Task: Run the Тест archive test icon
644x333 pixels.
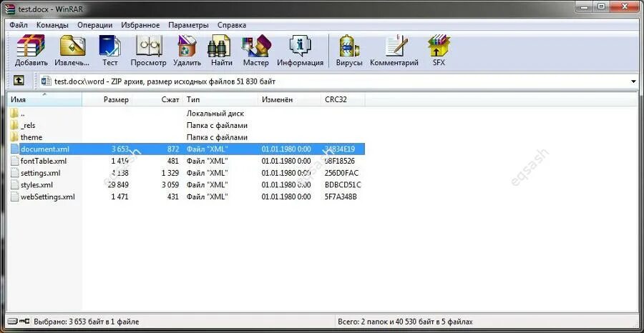Action: [x=109, y=46]
